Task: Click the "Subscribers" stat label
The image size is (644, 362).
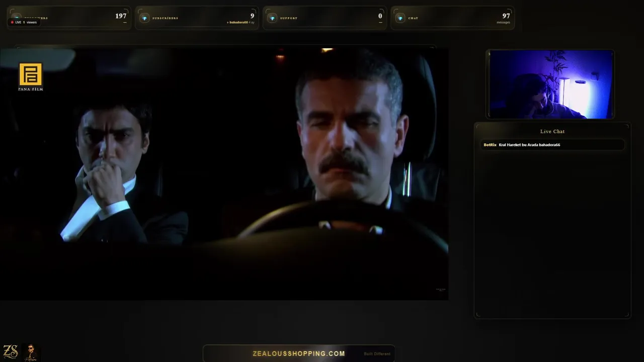Action: click(165, 18)
